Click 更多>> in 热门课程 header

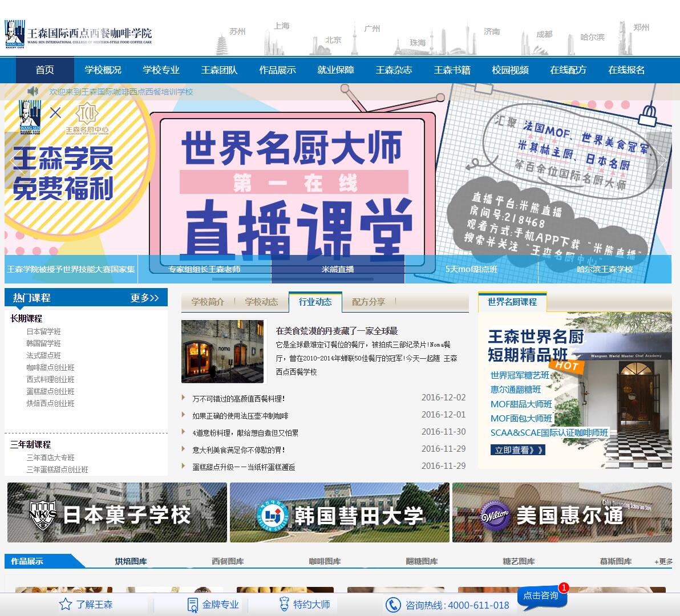click(x=145, y=298)
